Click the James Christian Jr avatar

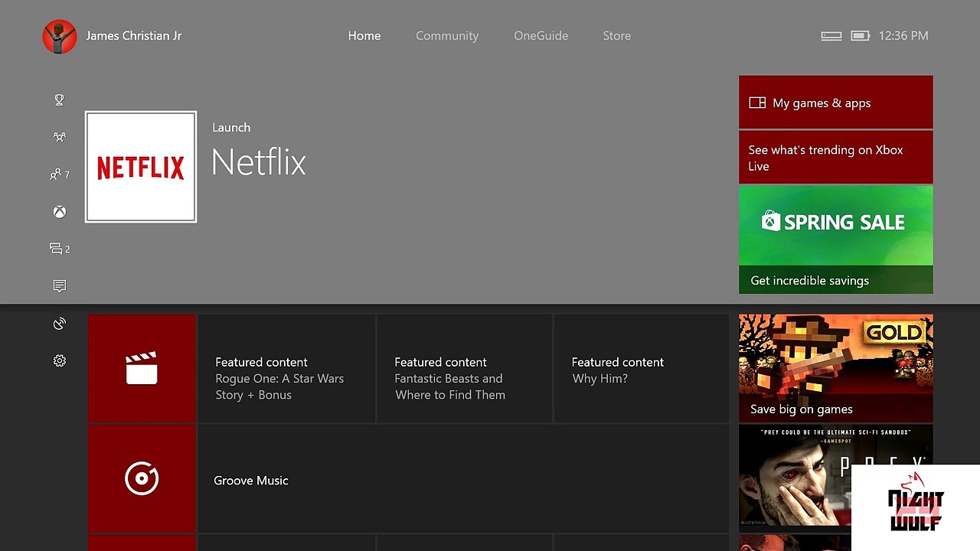(x=59, y=36)
